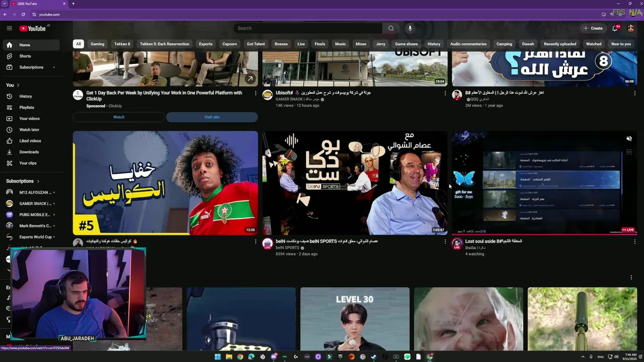Select the New to you filter chip
644x362 pixels.
click(x=621, y=44)
